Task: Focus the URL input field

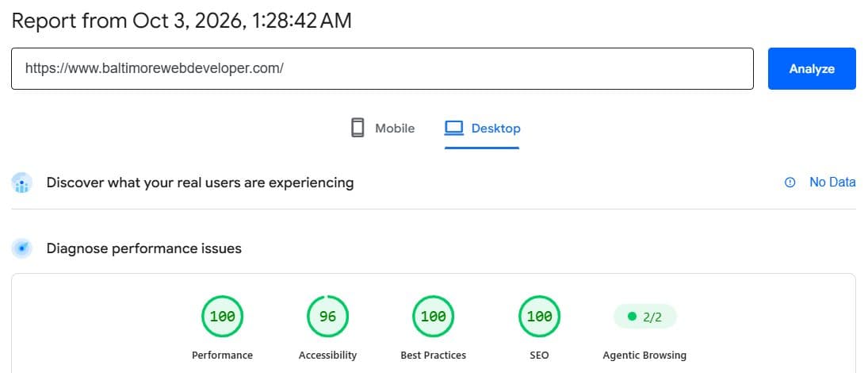Action: [x=382, y=69]
